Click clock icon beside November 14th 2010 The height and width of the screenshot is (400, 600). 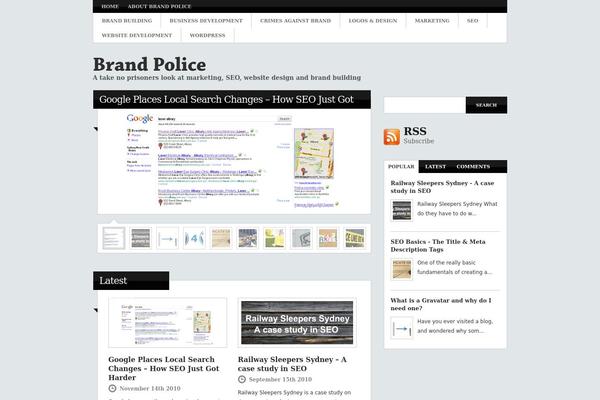[112, 389]
